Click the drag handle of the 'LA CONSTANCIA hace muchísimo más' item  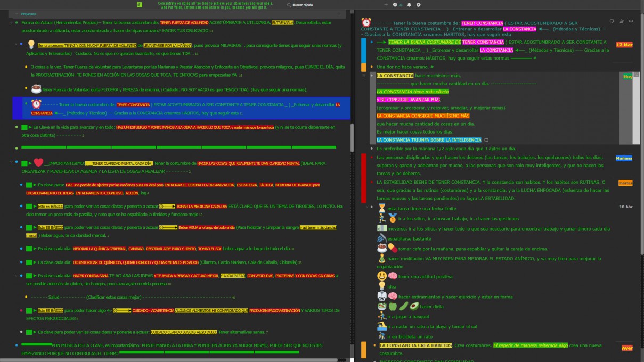coord(364,76)
